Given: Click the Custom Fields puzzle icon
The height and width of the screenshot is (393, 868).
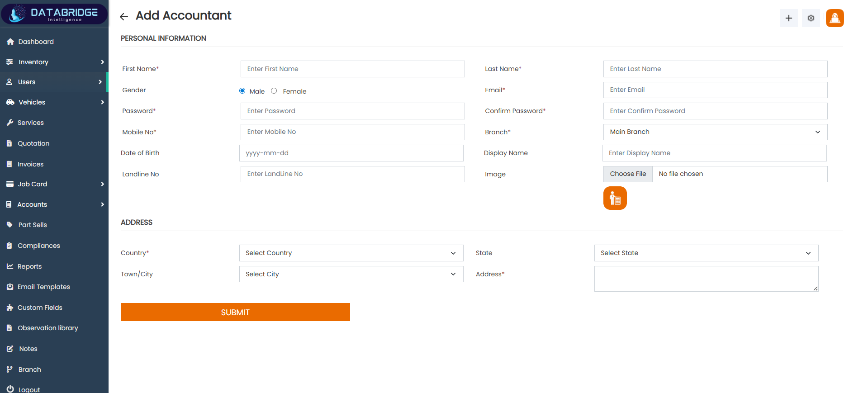Looking at the screenshot, I should (x=10, y=308).
